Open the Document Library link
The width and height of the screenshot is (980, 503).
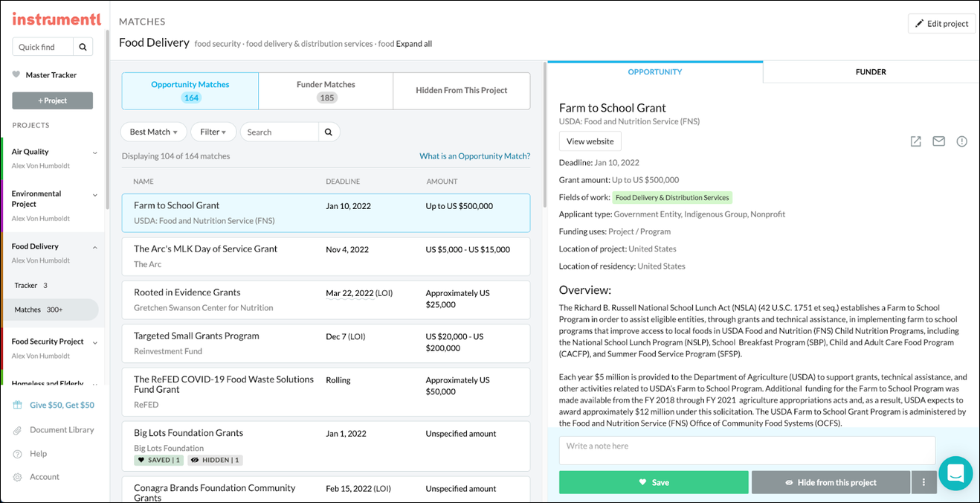click(62, 430)
